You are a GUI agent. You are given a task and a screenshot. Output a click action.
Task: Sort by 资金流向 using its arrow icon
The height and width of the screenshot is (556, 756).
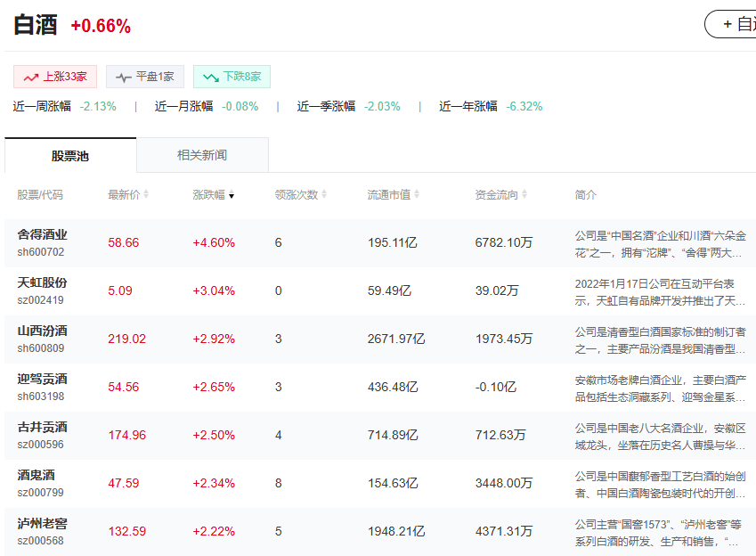[524, 194]
